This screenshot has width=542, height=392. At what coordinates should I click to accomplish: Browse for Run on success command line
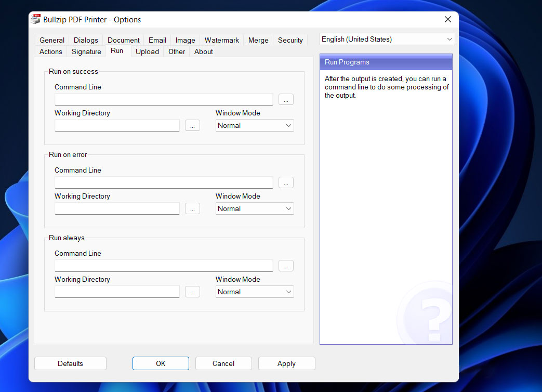(x=286, y=99)
